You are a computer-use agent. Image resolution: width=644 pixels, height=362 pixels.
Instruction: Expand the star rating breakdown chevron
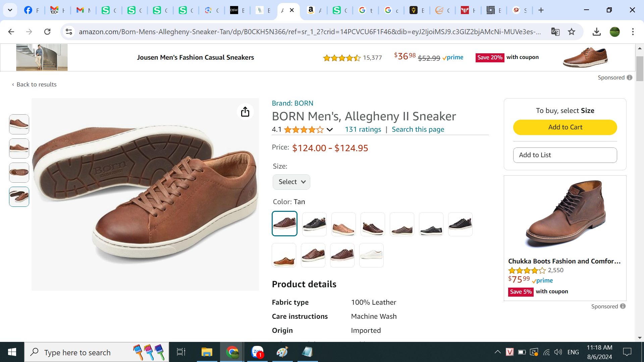click(330, 130)
